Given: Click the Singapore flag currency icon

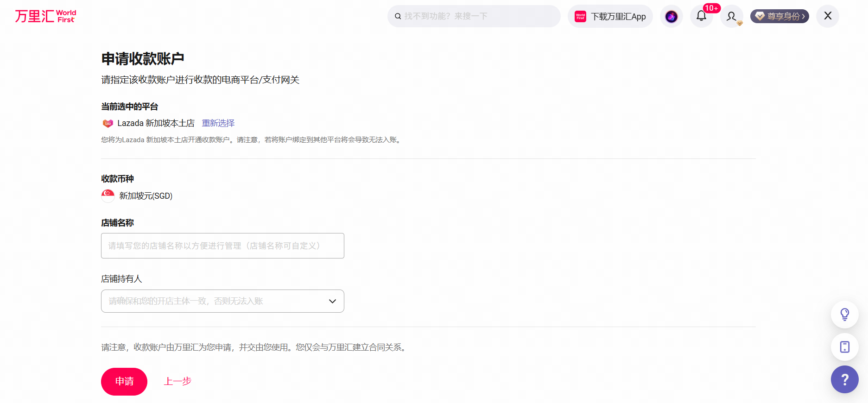Looking at the screenshot, I should tap(108, 195).
